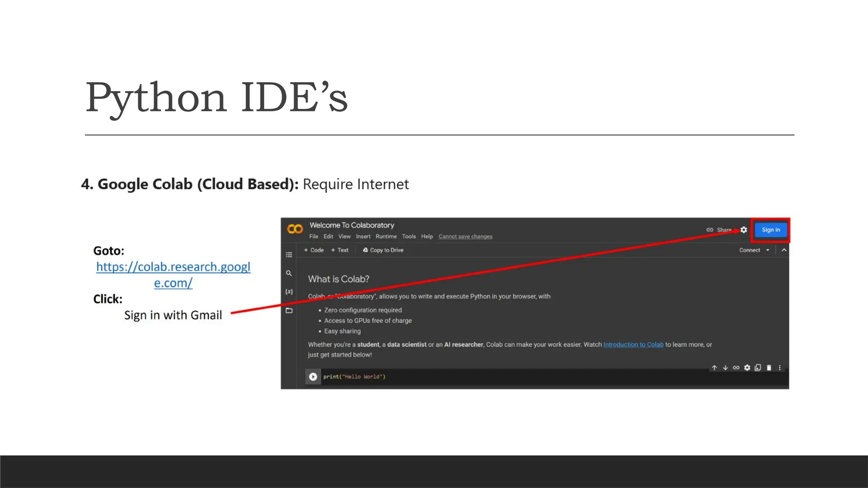Click the Colab CO logo

coord(295,229)
